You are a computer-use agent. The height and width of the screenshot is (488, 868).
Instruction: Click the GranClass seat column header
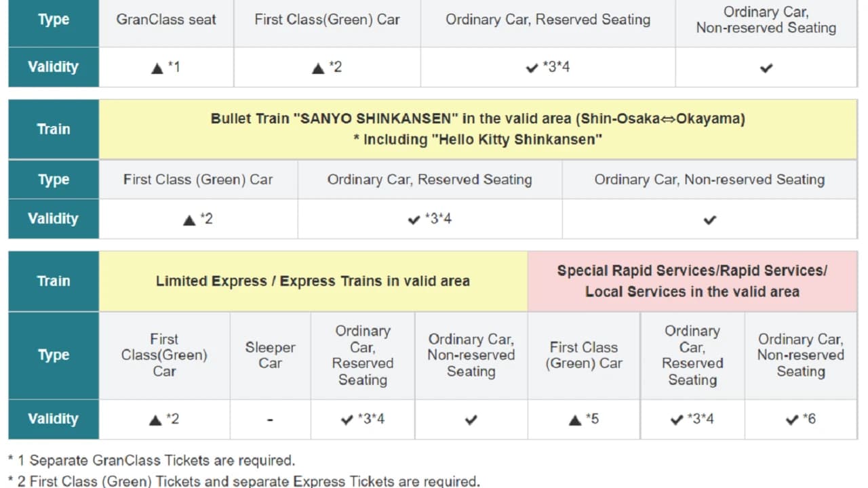click(166, 20)
